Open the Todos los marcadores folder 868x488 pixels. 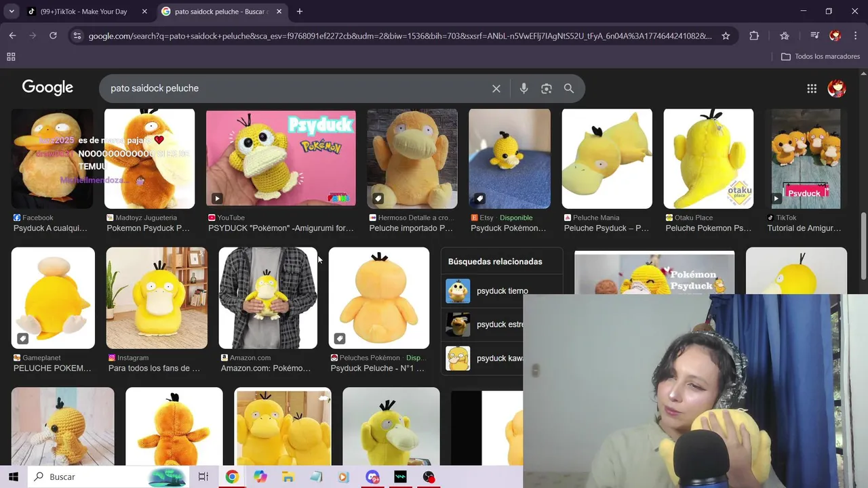821,56
